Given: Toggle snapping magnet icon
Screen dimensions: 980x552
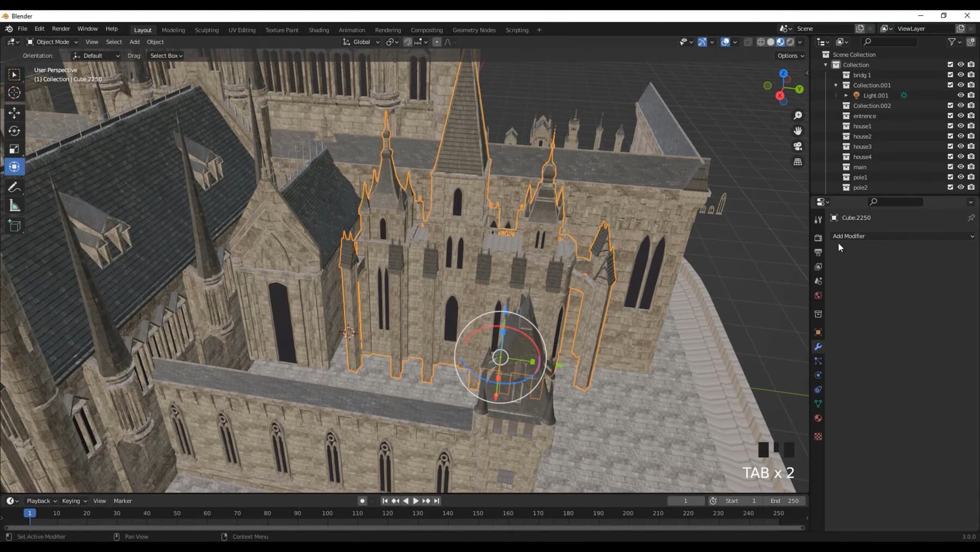Looking at the screenshot, I should coord(407,42).
